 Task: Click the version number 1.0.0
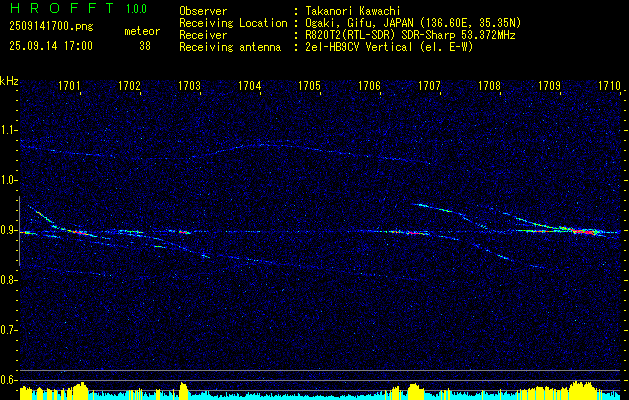136,9
